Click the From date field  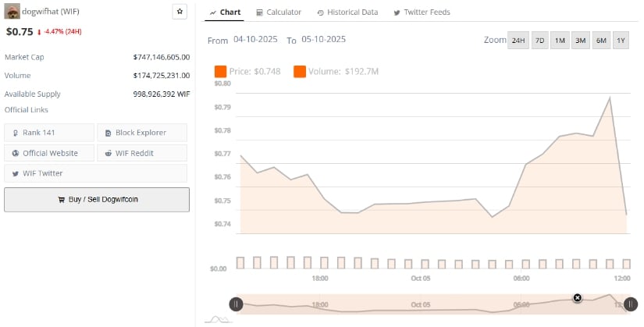256,40
